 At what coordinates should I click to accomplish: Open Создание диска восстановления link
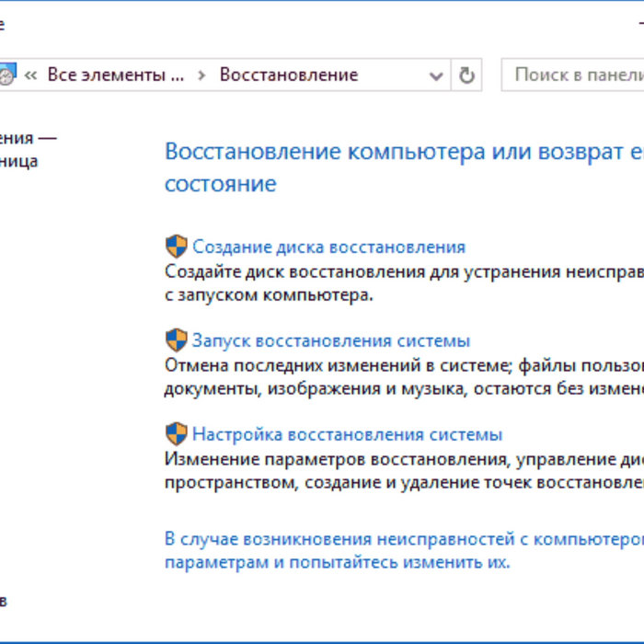(328, 247)
